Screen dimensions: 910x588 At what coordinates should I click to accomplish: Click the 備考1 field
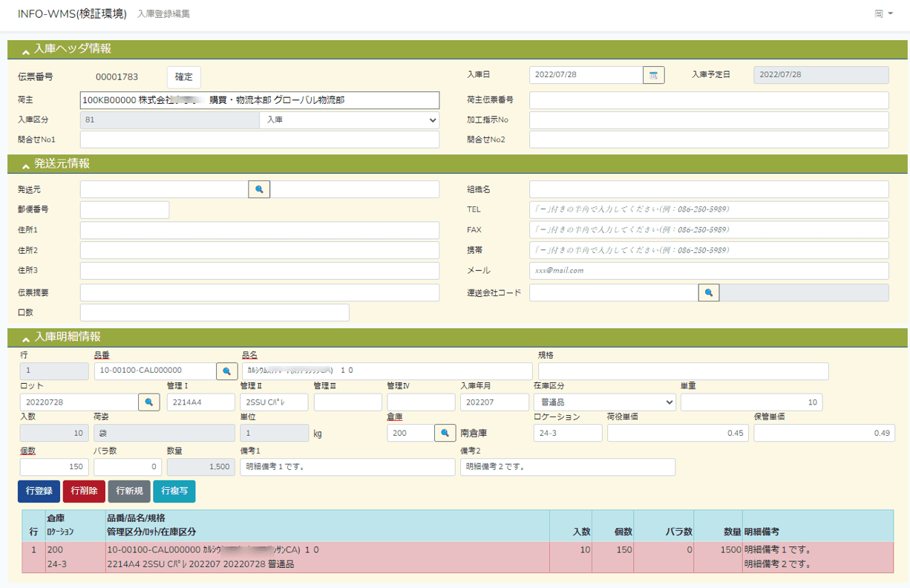click(347, 467)
